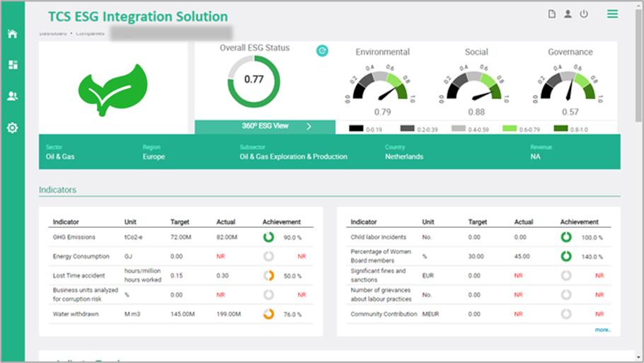
Task: Open the user profile icon
Action: point(568,14)
